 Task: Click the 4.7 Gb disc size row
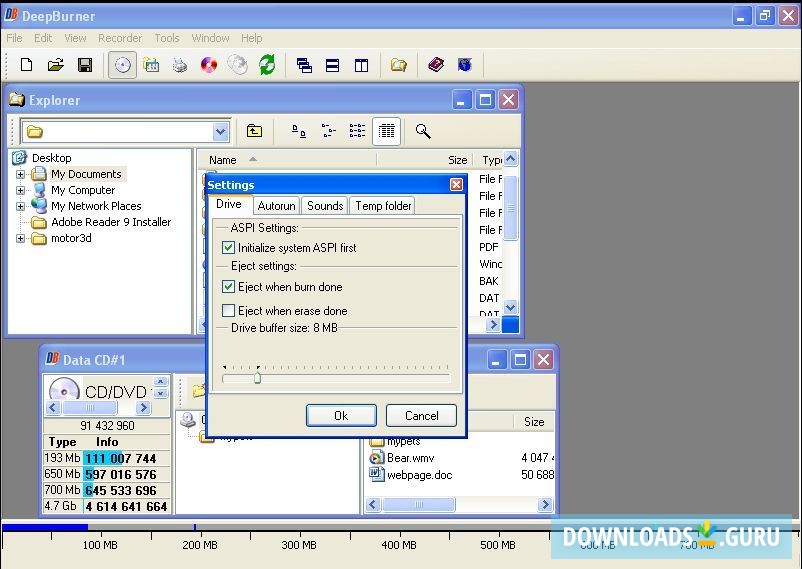106,507
